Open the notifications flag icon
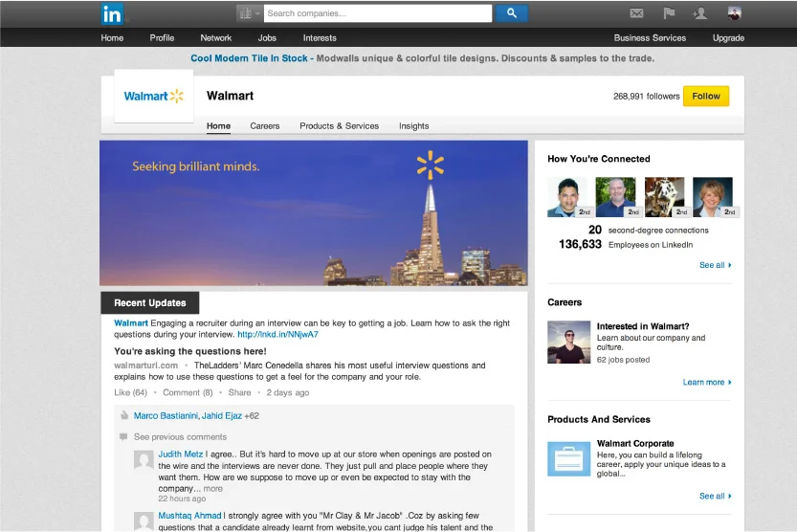The height and width of the screenshot is (532, 797). (x=669, y=13)
